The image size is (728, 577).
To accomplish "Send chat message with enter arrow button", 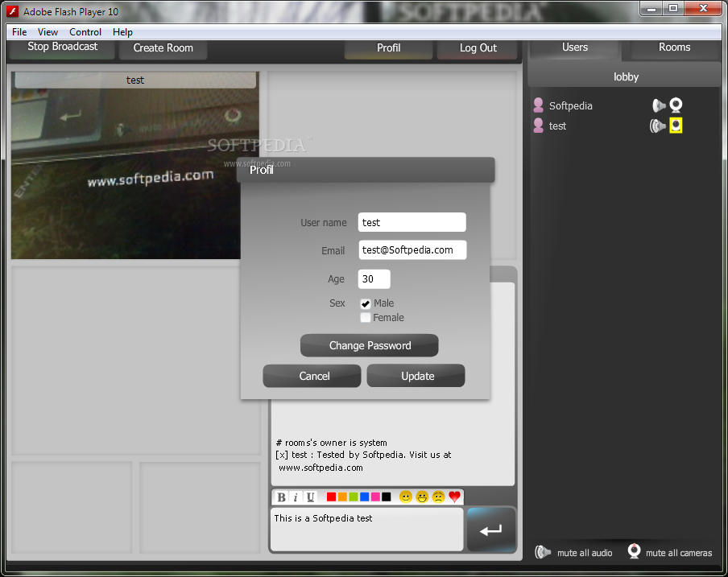I will pos(491,530).
